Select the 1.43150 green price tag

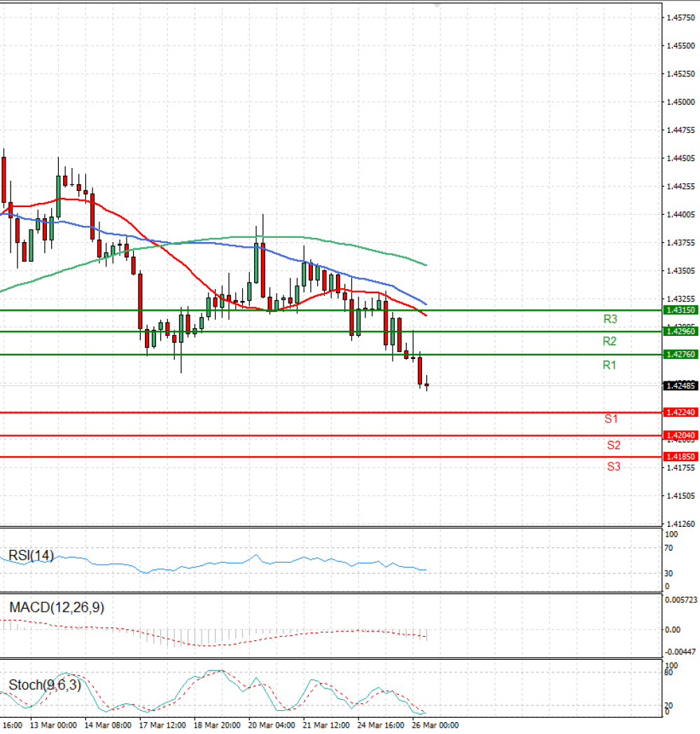(681, 310)
